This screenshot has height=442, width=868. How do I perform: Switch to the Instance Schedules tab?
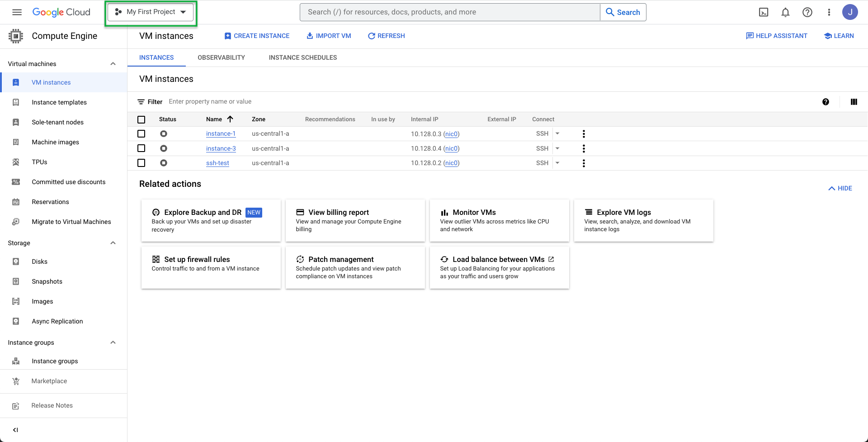[303, 57]
